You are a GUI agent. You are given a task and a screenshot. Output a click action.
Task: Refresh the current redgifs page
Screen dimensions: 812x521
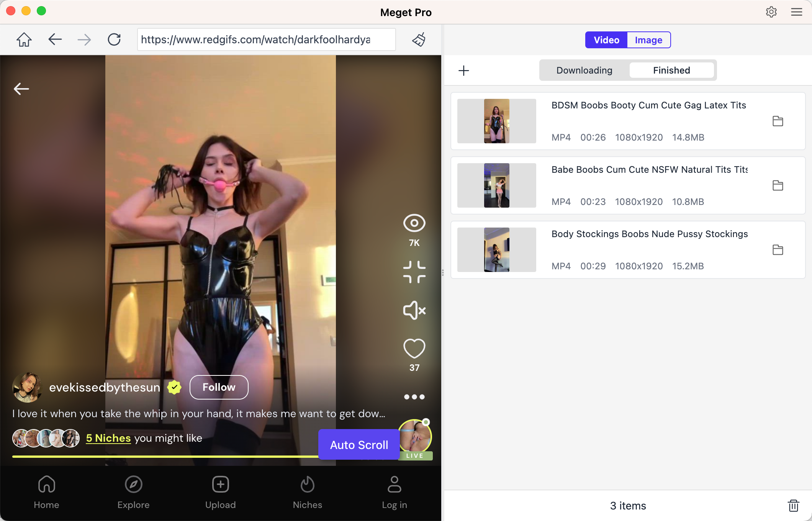tap(114, 39)
